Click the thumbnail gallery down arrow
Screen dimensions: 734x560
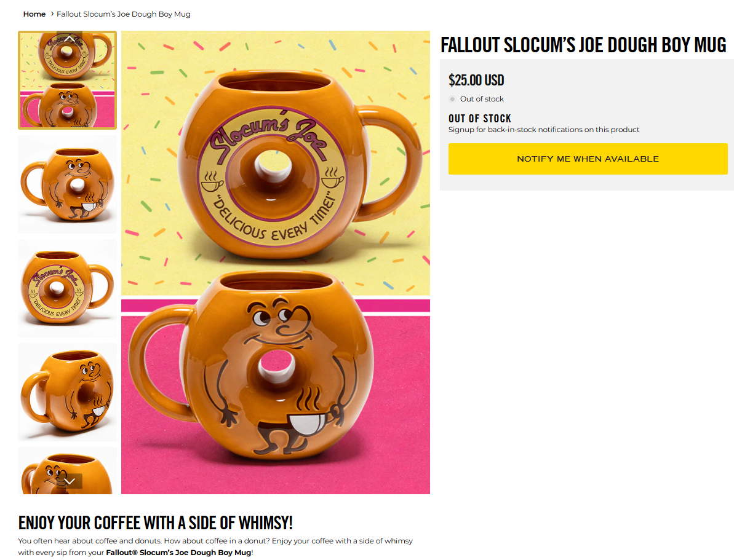(x=70, y=481)
